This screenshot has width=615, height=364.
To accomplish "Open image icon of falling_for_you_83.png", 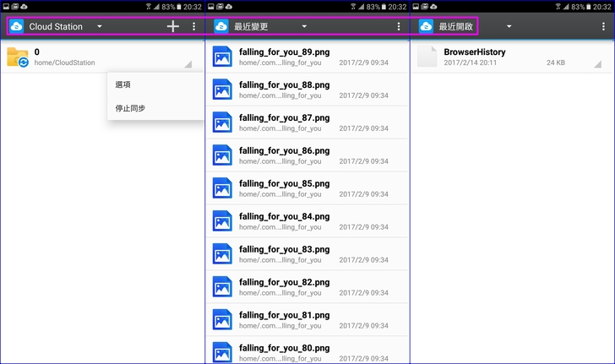I will (222, 254).
